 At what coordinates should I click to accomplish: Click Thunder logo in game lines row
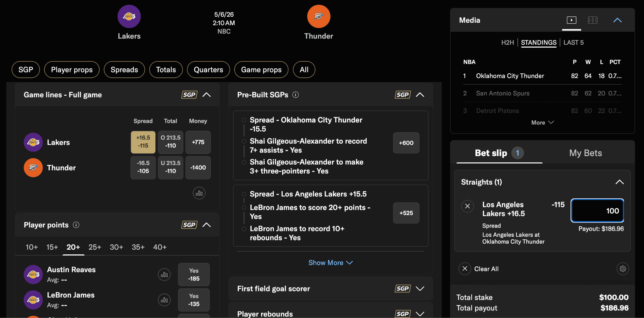33,168
